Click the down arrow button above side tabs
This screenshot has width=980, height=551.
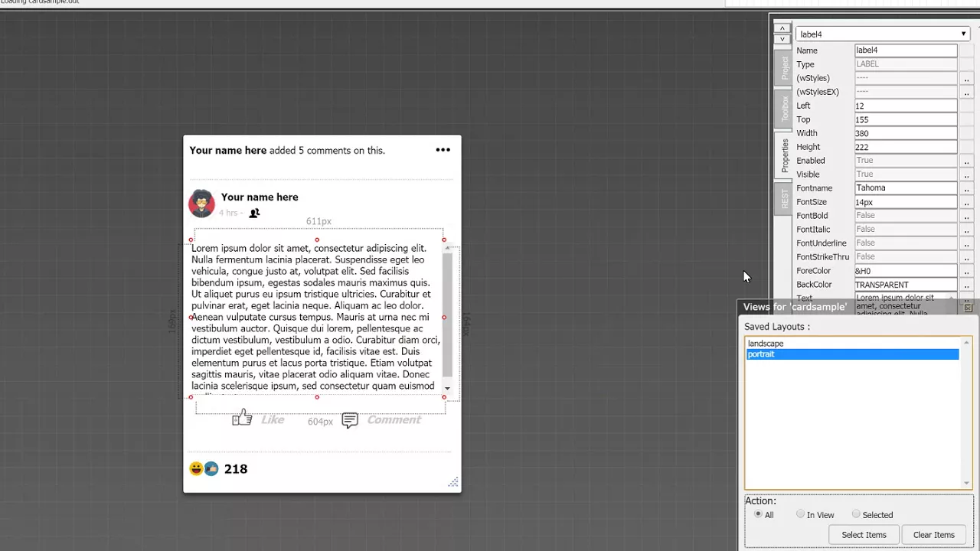coord(782,38)
